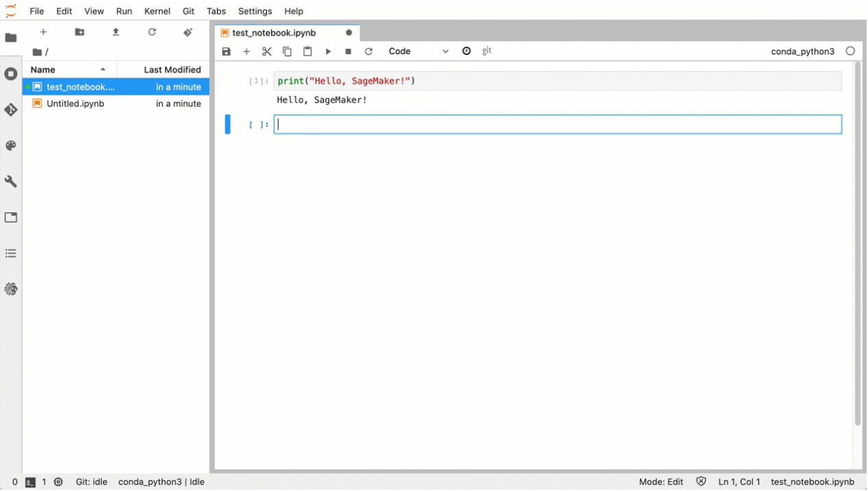Click the clock checkpoint icon in toolbar

(x=467, y=51)
